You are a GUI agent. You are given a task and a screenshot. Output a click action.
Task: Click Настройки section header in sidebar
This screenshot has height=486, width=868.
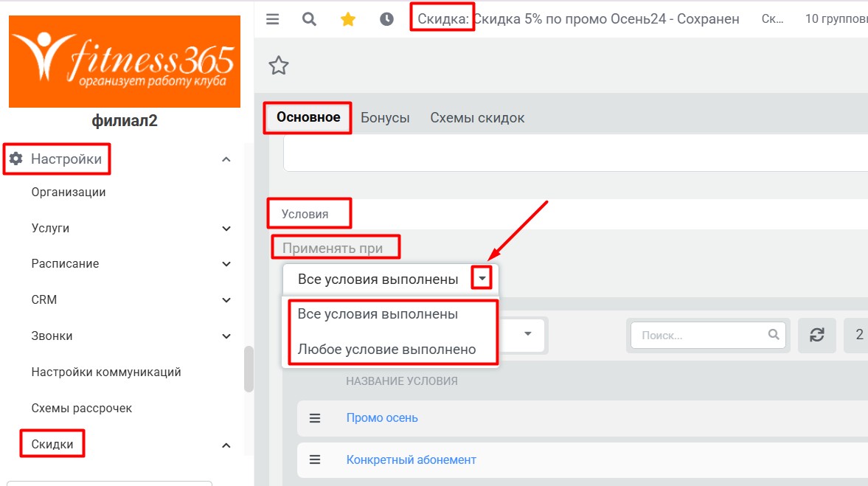point(66,159)
